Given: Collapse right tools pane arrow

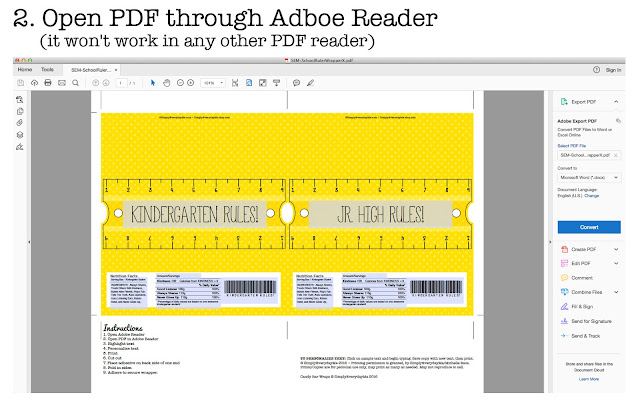Looking at the screenshot, I should [550, 242].
